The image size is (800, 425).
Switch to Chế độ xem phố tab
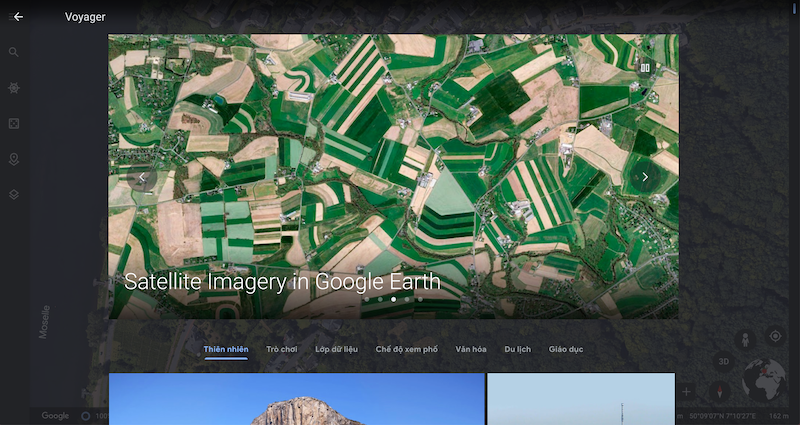pyautogui.click(x=406, y=349)
